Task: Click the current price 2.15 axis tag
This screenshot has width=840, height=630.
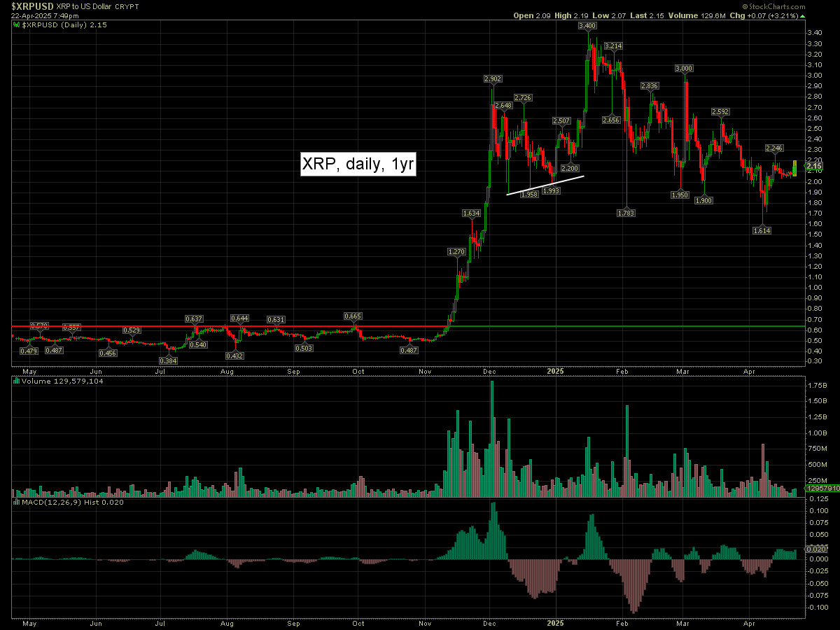Action: click(815, 166)
